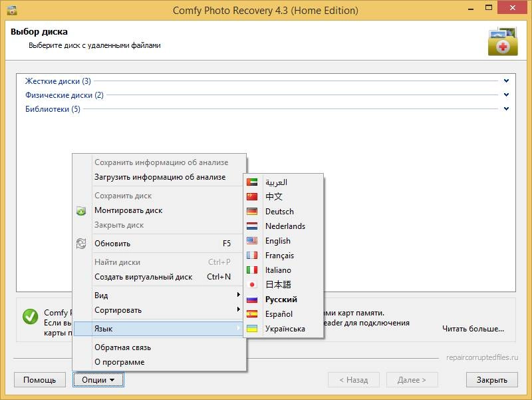Image resolution: width=532 pixels, height=400 pixels.
Task: Click the Netherlands flag icon
Action: pyautogui.click(x=252, y=226)
